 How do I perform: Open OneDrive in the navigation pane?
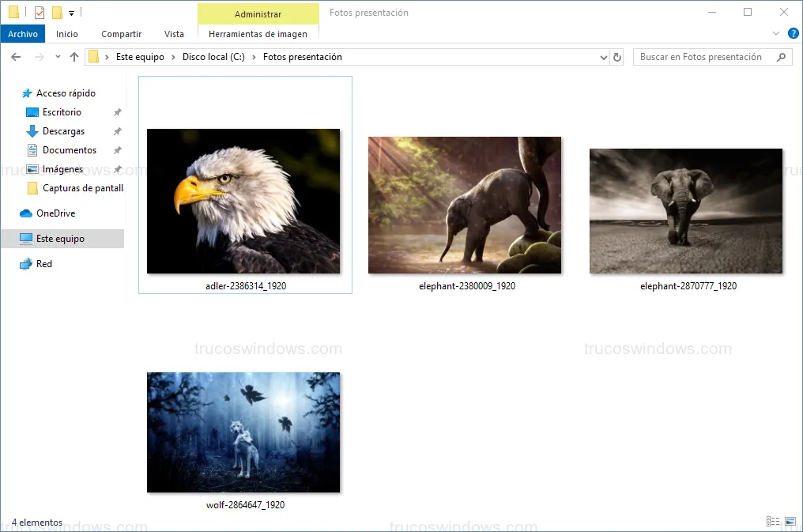55,213
